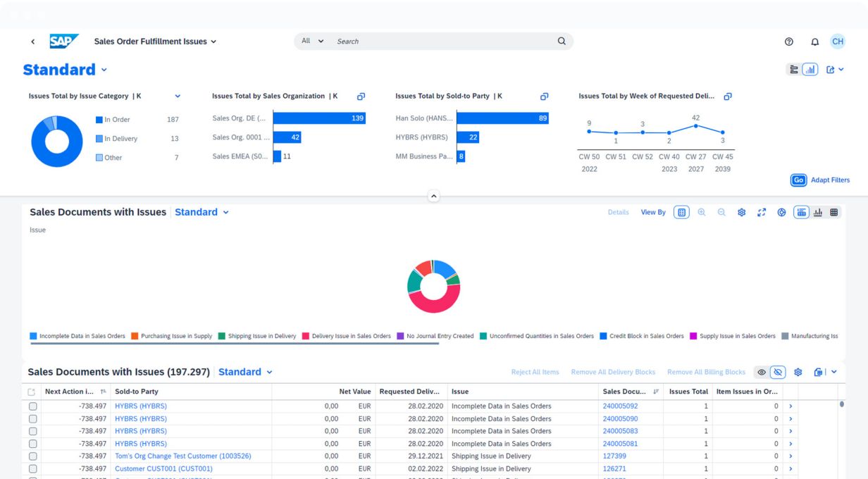Open the 'View By' chart menu
Screen dimensions: 868x479
[652, 212]
